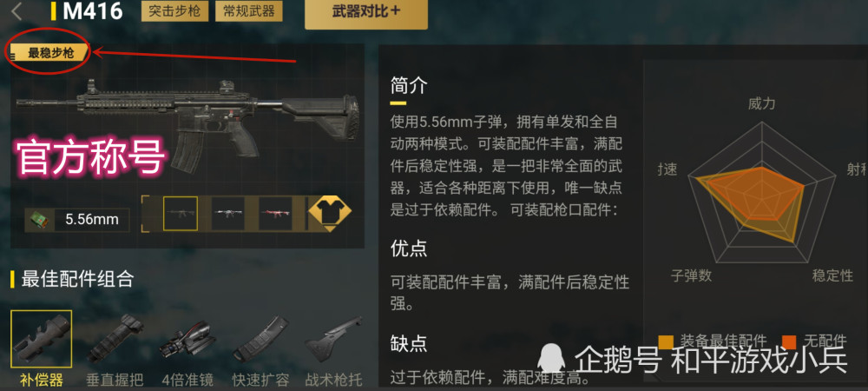Toggle the 无配件 legend swatch
The height and width of the screenshot is (391, 868).
coord(788,342)
